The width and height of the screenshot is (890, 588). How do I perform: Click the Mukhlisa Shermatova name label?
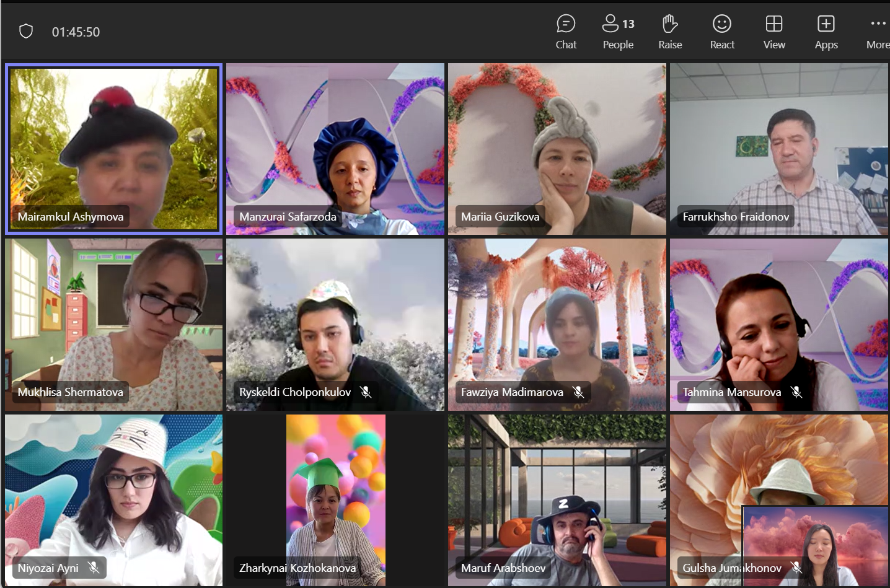click(x=70, y=392)
